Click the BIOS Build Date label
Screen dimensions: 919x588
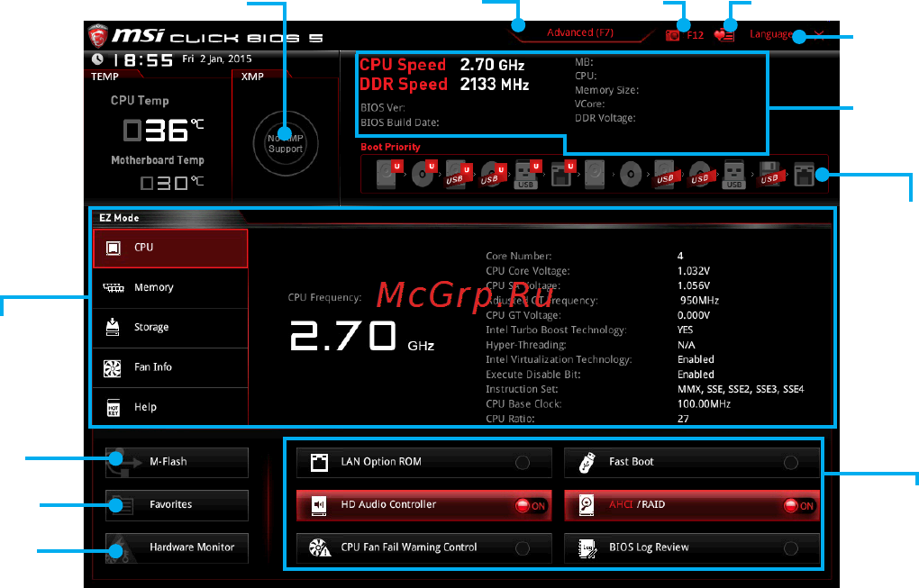click(x=400, y=122)
